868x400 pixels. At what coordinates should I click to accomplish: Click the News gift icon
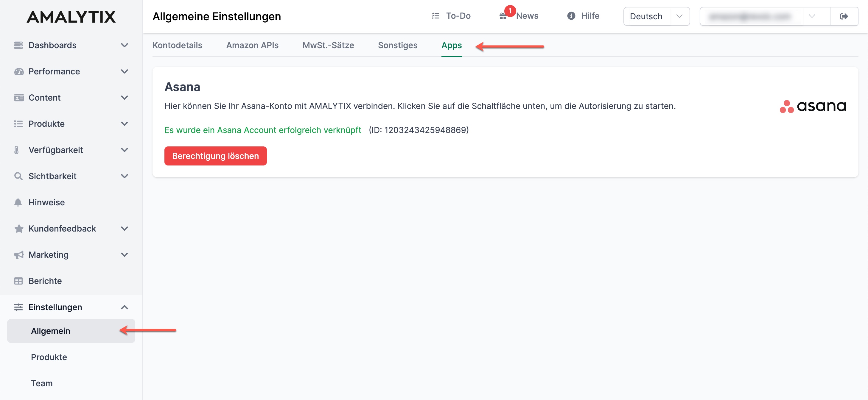503,16
